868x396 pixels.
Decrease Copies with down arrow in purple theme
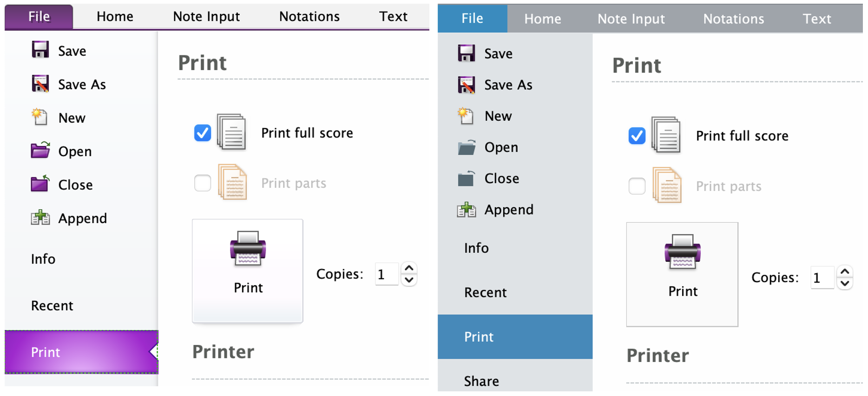(409, 280)
